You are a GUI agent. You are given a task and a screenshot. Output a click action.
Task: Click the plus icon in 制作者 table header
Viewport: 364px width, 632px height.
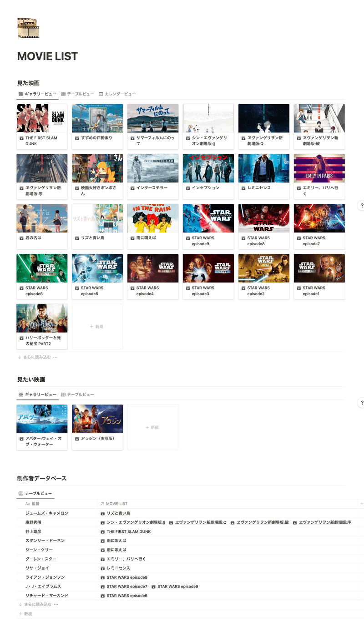coord(362,504)
